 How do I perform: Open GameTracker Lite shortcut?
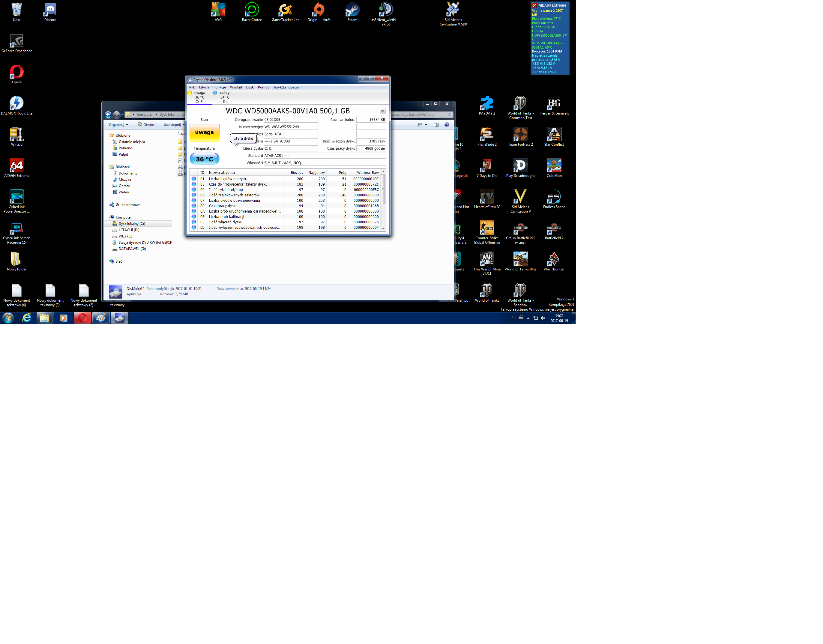(286, 12)
